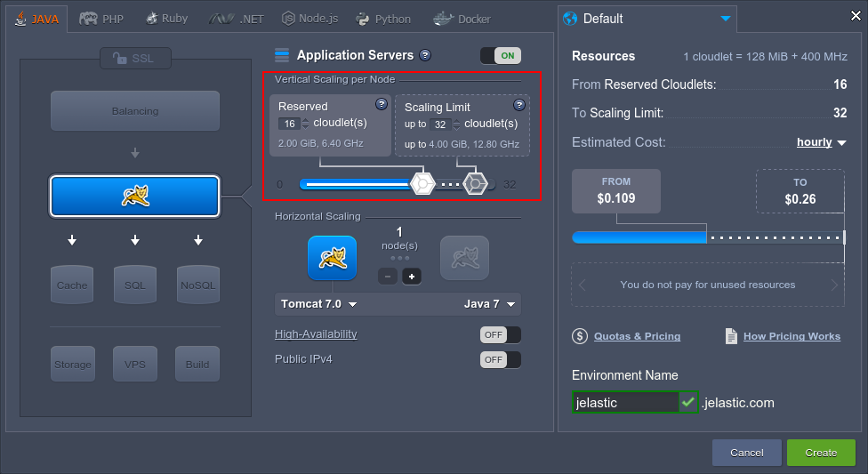Add an SQL database node
868x474 pixels.
click(x=135, y=285)
